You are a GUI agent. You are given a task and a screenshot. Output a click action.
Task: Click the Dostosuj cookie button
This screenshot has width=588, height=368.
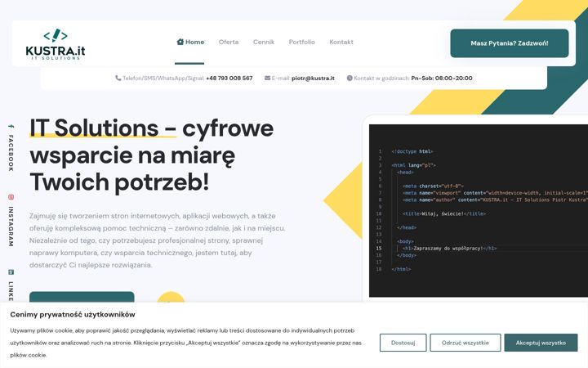(x=403, y=343)
